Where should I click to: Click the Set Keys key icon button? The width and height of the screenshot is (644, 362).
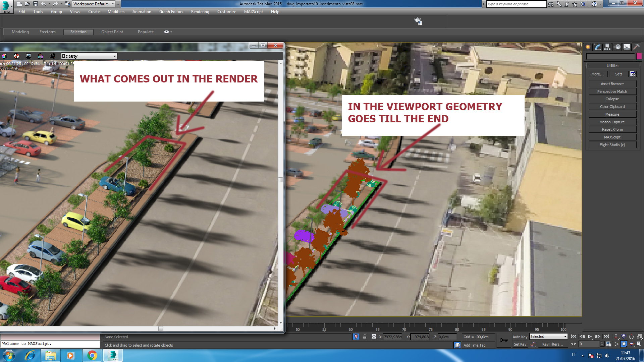pos(503,340)
